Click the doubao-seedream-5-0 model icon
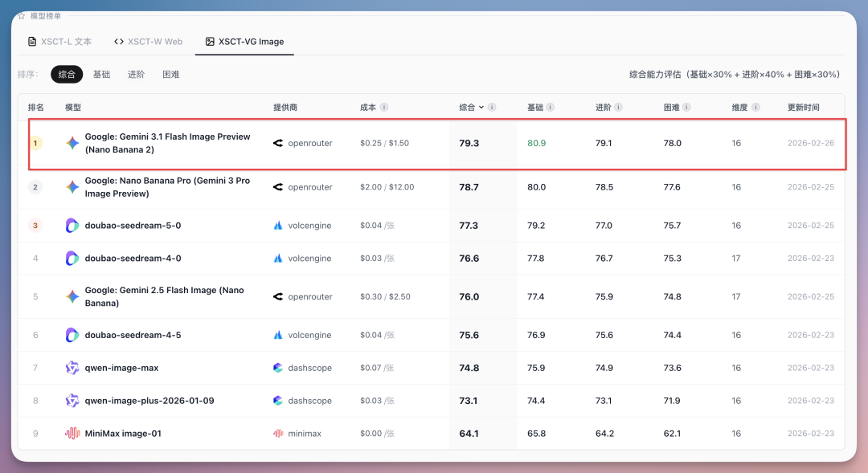 point(72,225)
